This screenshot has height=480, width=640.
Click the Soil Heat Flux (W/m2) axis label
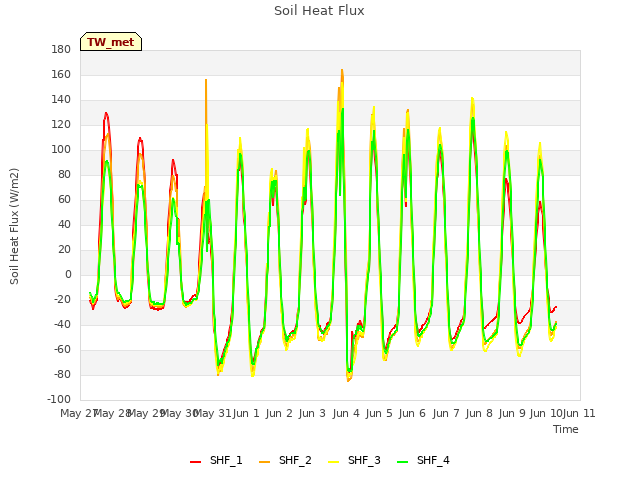pos(14,226)
